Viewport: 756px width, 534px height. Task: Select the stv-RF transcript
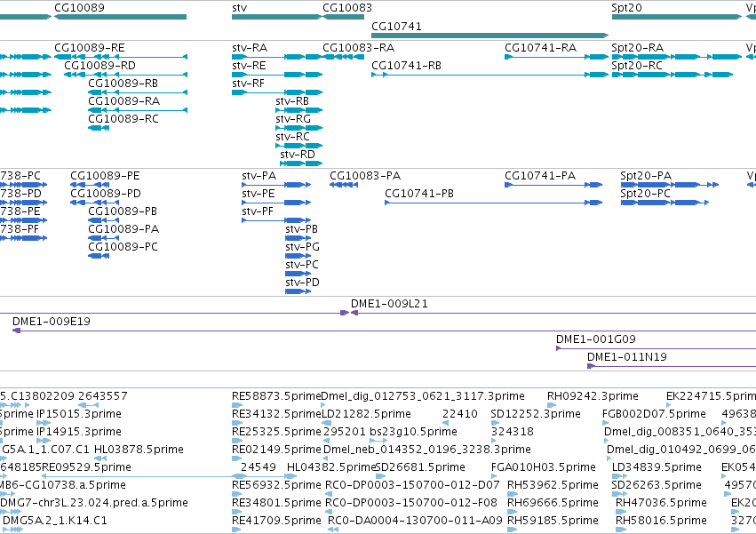[277, 92]
